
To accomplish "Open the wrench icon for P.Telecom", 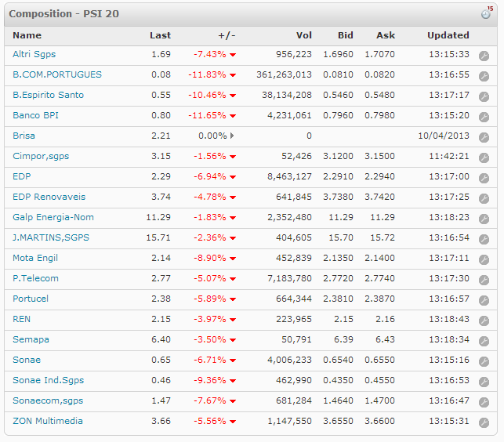I will click(x=484, y=280).
